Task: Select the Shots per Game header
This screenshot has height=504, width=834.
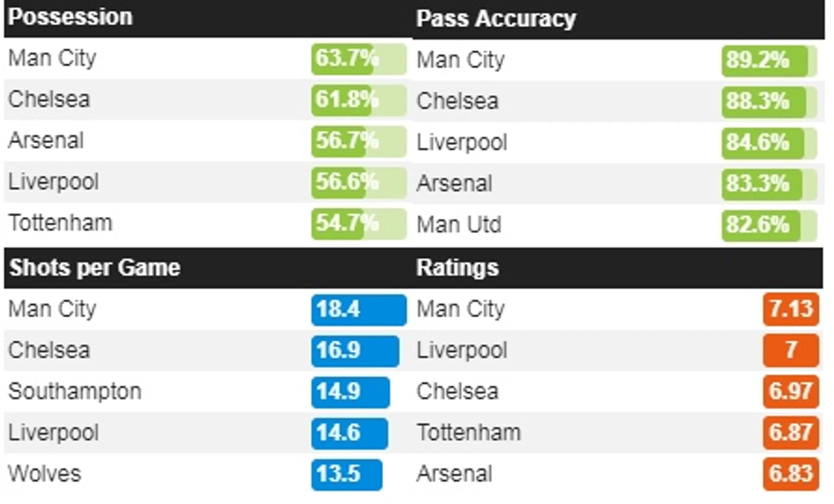Action: pyautogui.click(x=95, y=268)
